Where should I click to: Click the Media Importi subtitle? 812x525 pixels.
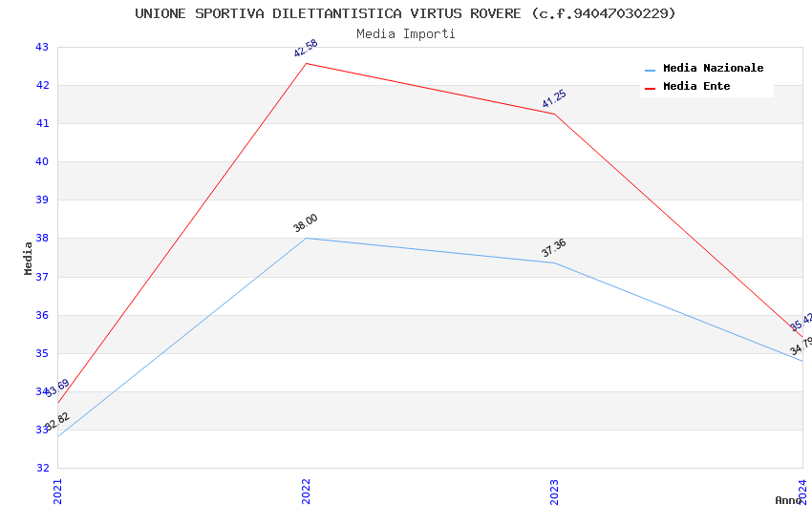405,34
